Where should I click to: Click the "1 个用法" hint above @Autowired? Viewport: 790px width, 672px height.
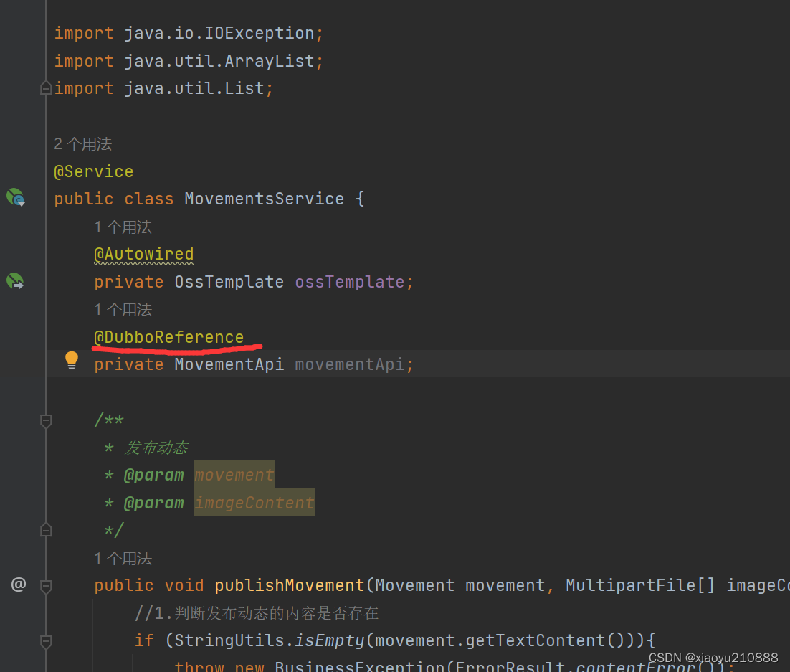coord(123,227)
